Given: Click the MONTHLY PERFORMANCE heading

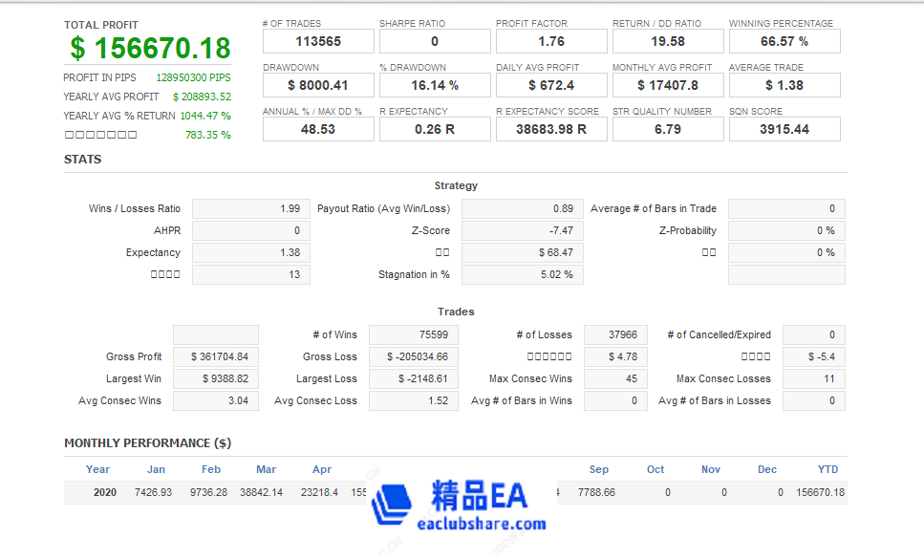Looking at the screenshot, I should pyautogui.click(x=140, y=442).
